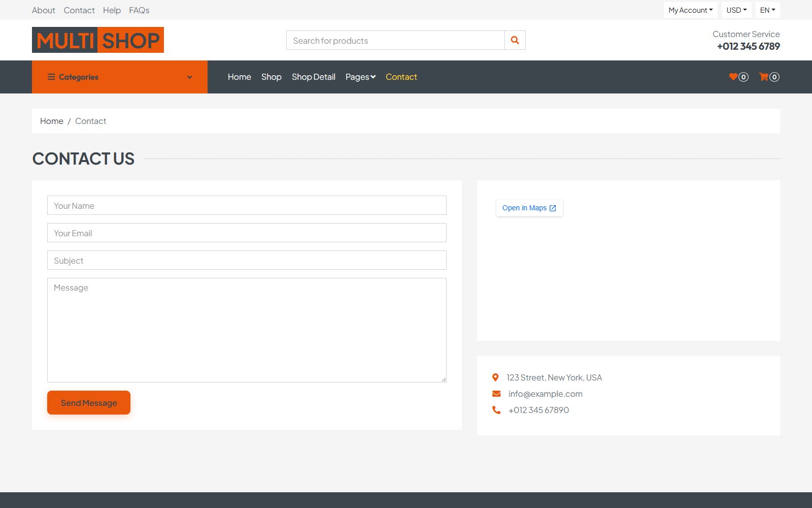Open the About link in the top bar
The width and height of the screenshot is (812, 508).
click(x=44, y=10)
